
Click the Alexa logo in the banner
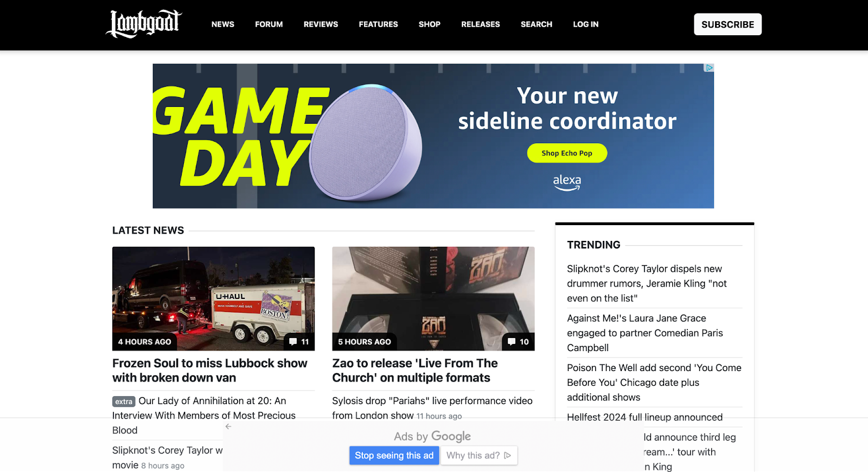(x=567, y=182)
